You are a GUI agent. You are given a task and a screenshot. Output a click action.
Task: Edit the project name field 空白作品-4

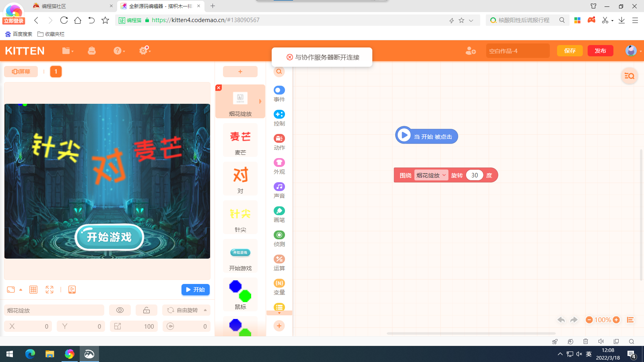(x=518, y=51)
